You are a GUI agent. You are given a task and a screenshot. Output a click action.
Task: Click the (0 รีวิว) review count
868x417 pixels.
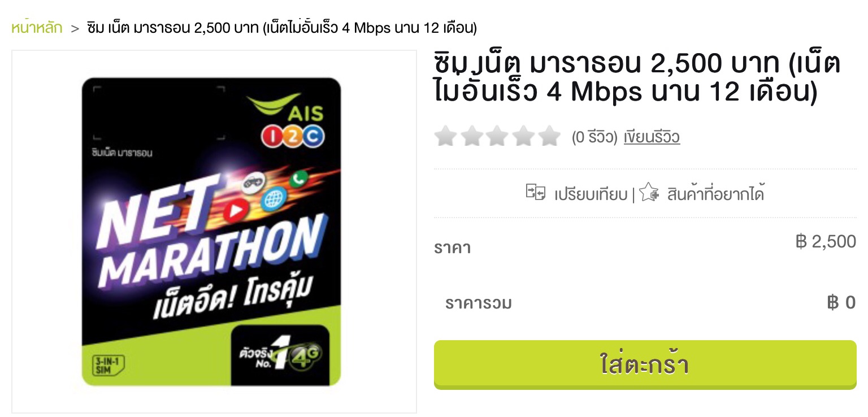(x=594, y=137)
